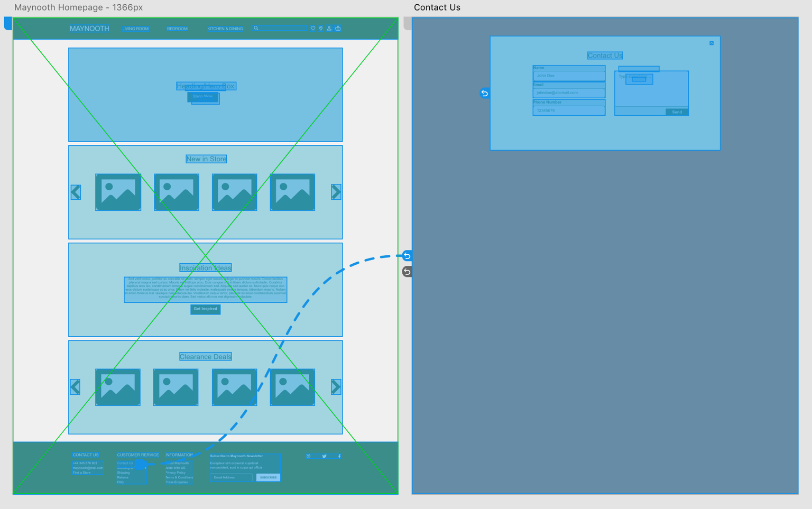This screenshot has width=812, height=509.
Task: Click the maynooth@mail.com email in the footer
Action: [x=88, y=468]
